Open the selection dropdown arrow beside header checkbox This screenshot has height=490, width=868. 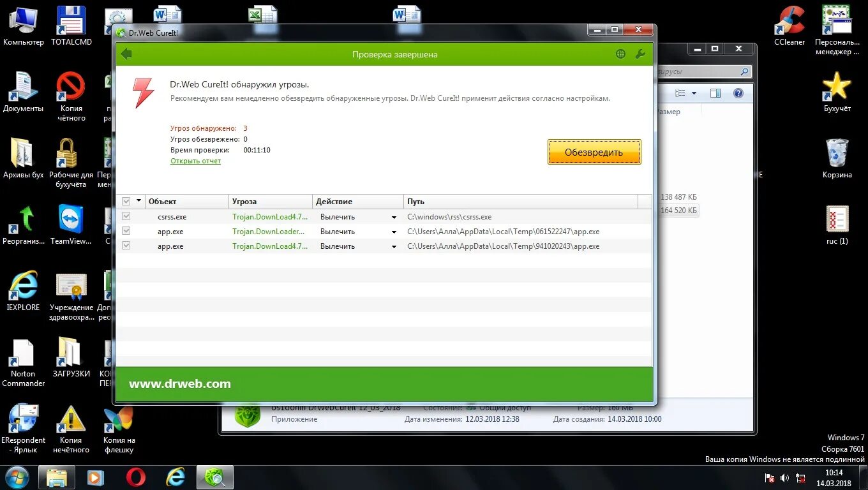(x=138, y=202)
